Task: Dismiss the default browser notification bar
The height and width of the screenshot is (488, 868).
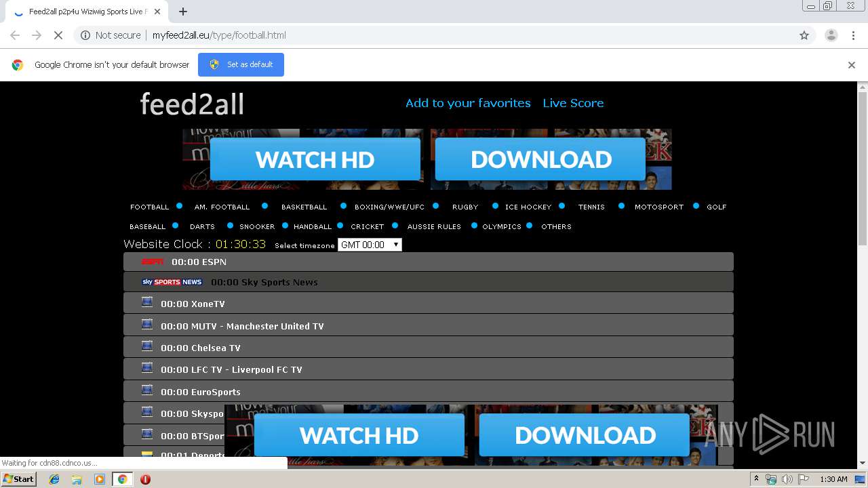Action: pyautogui.click(x=852, y=65)
